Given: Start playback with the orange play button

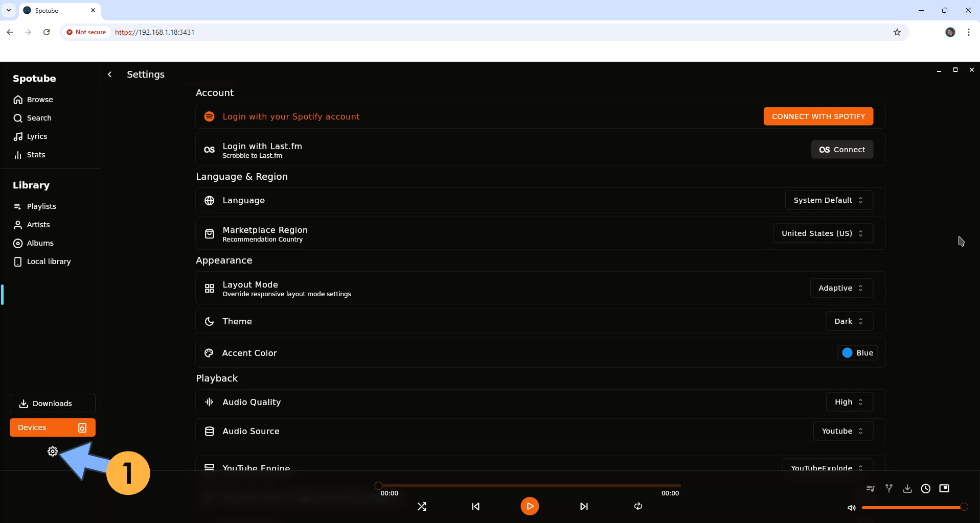Looking at the screenshot, I should (x=530, y=506).
